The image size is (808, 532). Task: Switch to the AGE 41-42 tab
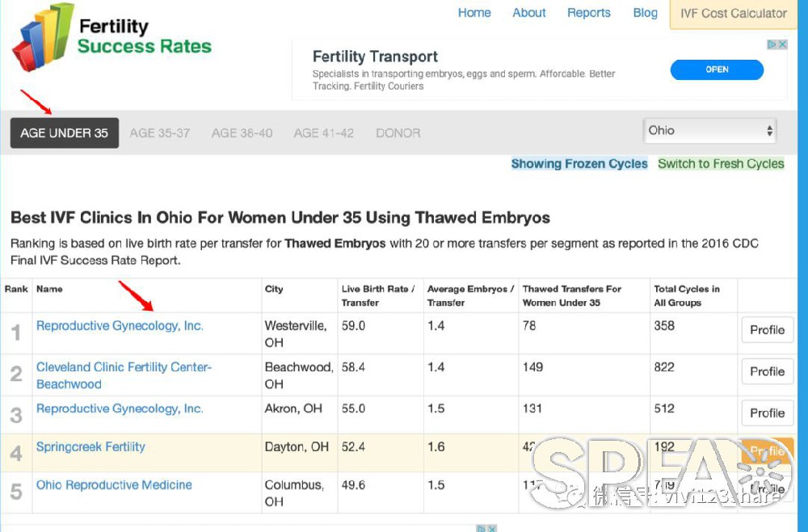(x=324, y=133)
